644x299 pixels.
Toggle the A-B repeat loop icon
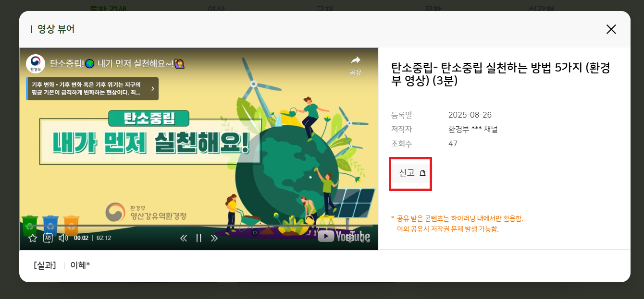(x=48, y=238)
